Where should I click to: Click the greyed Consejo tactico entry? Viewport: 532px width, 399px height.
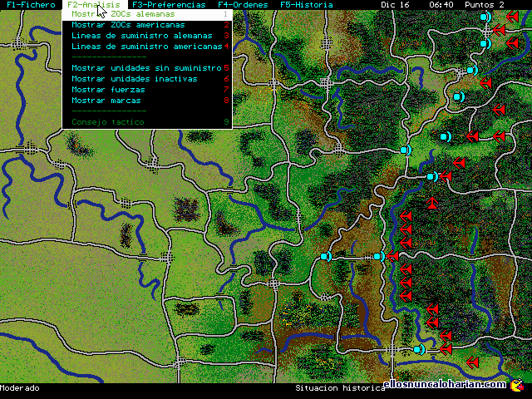tap(147, 122)
